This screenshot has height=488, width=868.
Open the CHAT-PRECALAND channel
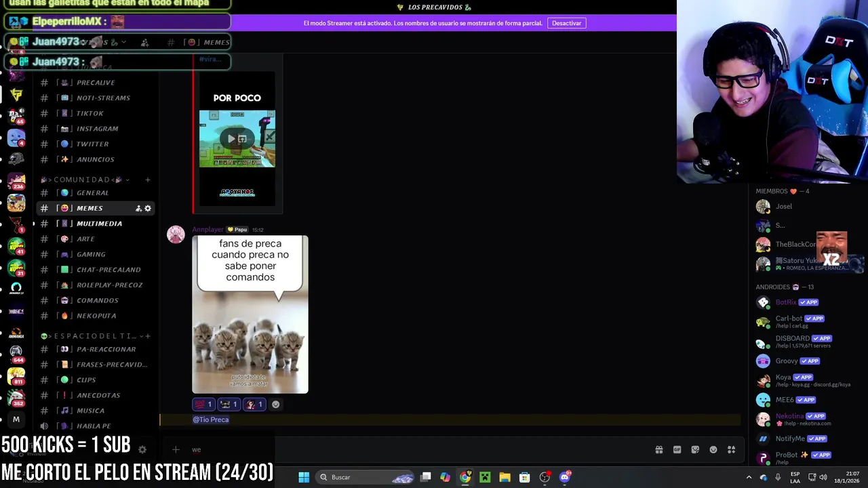pos(96,270)
